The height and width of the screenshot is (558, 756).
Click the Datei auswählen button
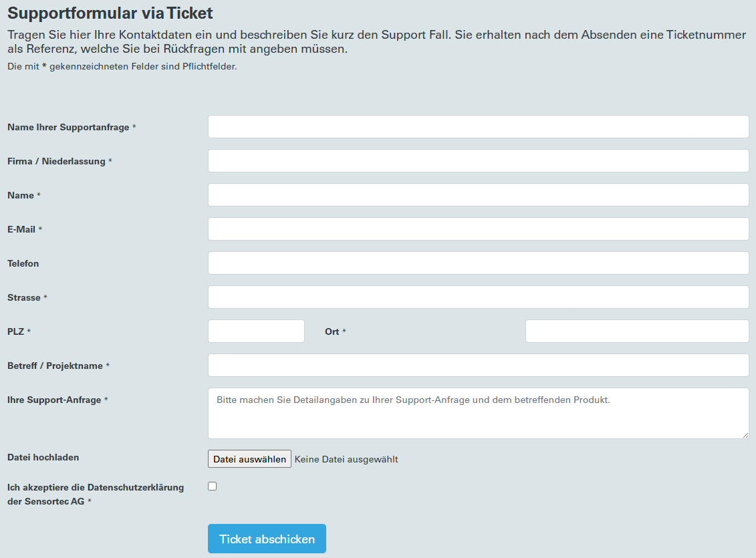point(249,458)
